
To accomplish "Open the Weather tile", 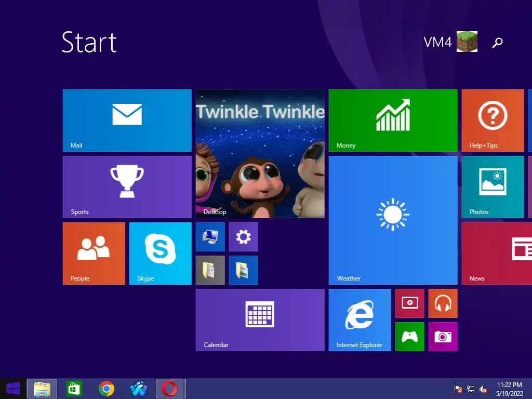I will point(393,220).
